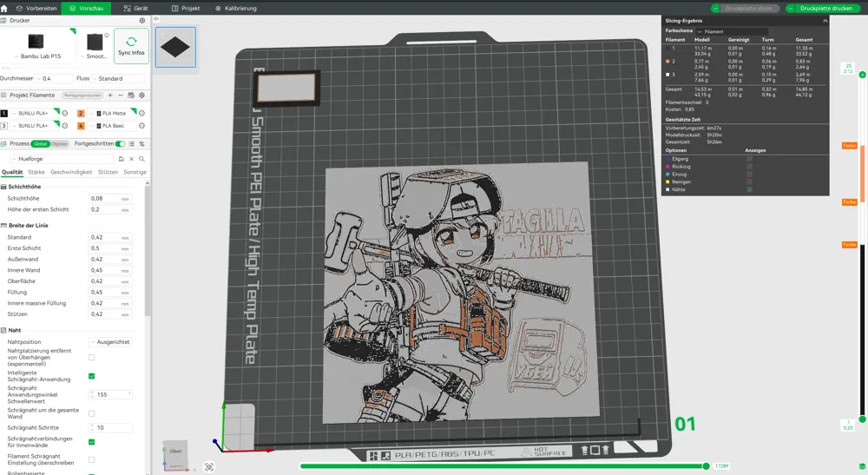Click the Reinigungsvolumen button
The image size is (868, 475).
click(82, 96)
